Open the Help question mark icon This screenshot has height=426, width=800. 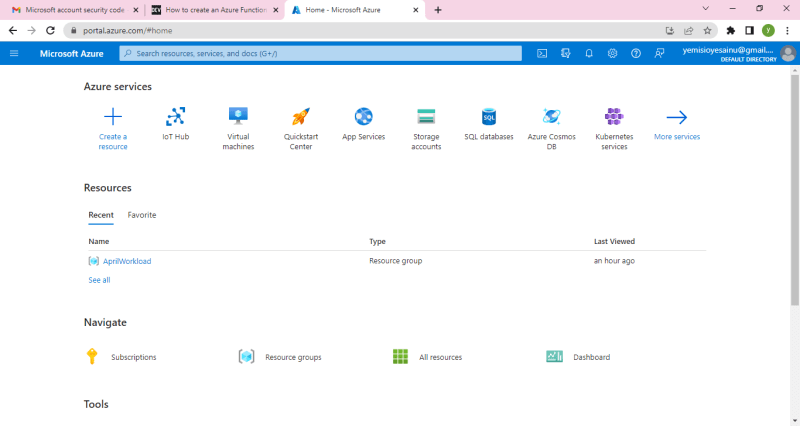[x=636, y=53]
